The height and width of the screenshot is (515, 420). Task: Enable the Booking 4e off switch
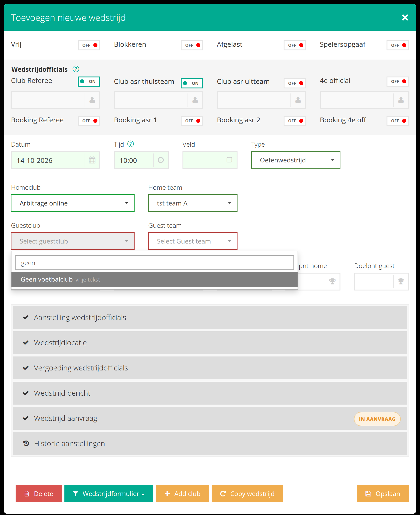(398, 121)
